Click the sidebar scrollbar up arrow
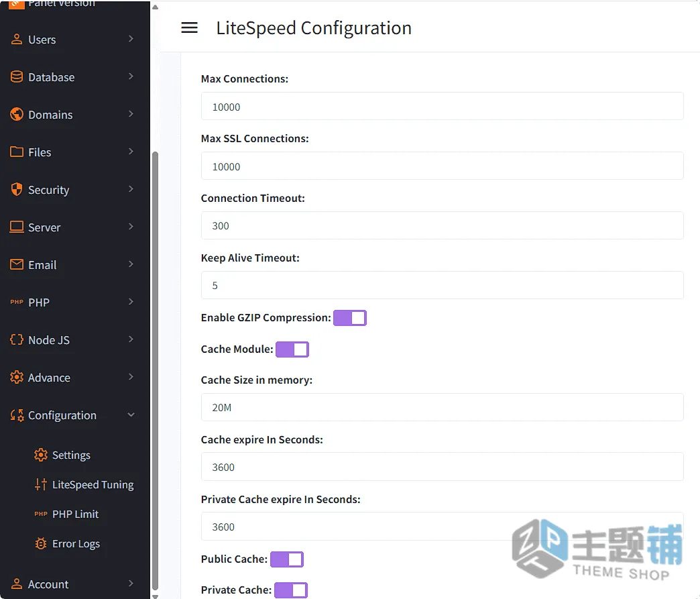 (155, 7)
